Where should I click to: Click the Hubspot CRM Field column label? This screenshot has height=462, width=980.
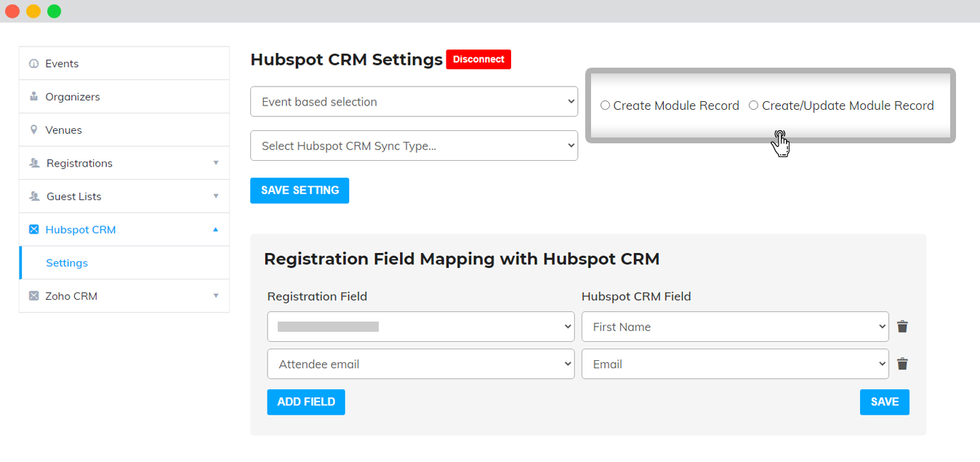pos(636,297)
